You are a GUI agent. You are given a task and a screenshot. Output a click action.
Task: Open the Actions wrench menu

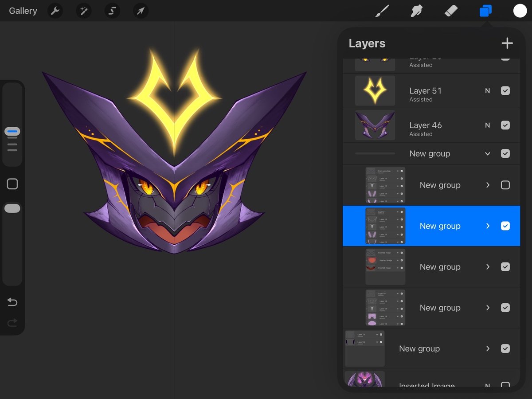coord(55,11)
